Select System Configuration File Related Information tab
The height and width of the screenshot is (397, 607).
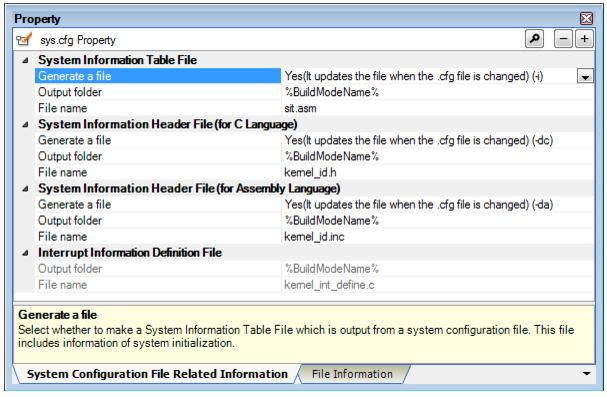coord(157,374)
